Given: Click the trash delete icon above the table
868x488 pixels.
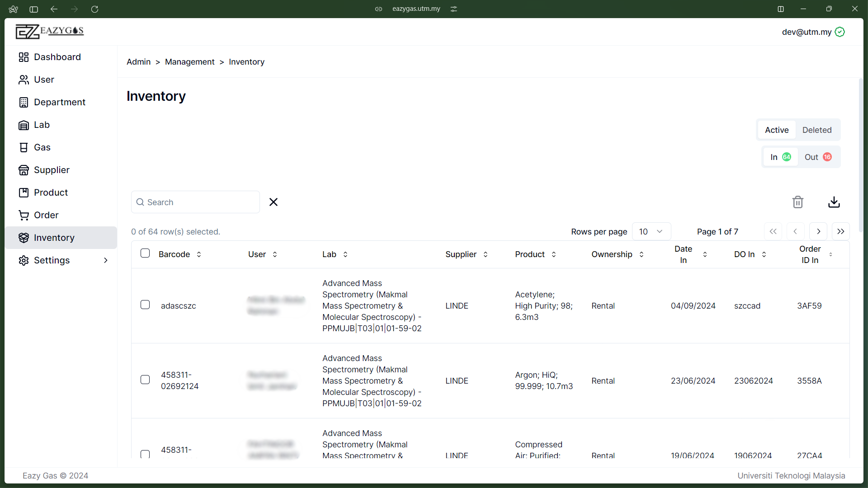Looking at the screenshot, I should 797,202.
